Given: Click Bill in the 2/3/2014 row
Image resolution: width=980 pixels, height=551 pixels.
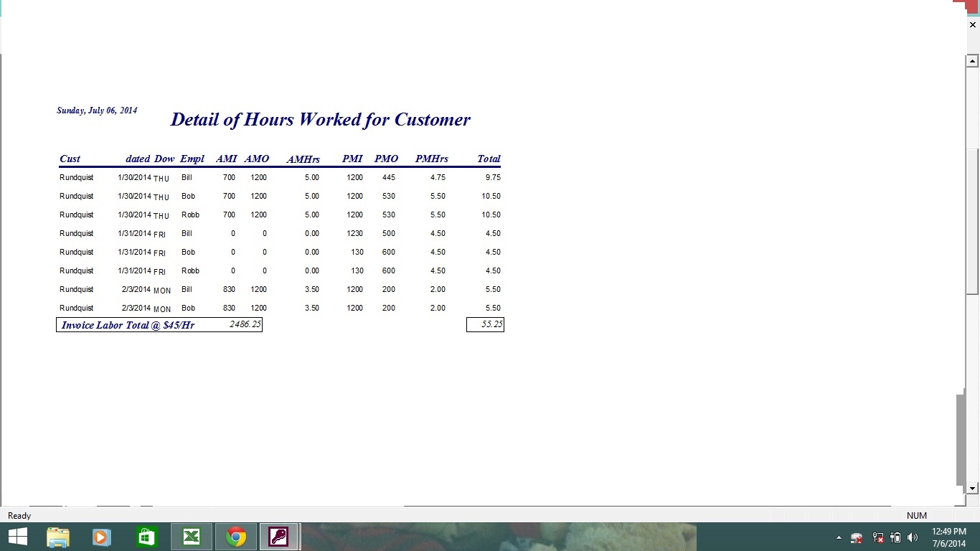Looking at the screenshot, I should (x=187, y=289).
